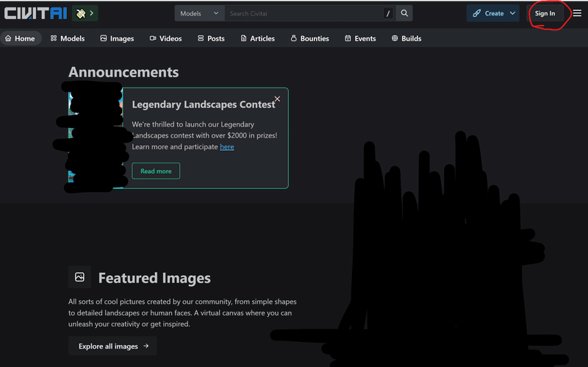Click the Featured Images section icon
Image resolution: width=588 pixels, height=367 pixels.
[79, 277]
